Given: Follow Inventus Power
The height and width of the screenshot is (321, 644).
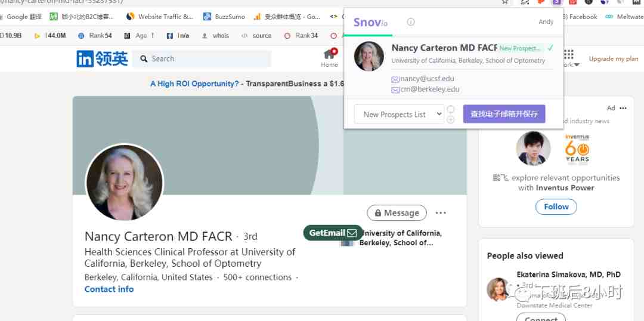Looking at the screenshot, I should pyautogui.click(x=556, y=206).
